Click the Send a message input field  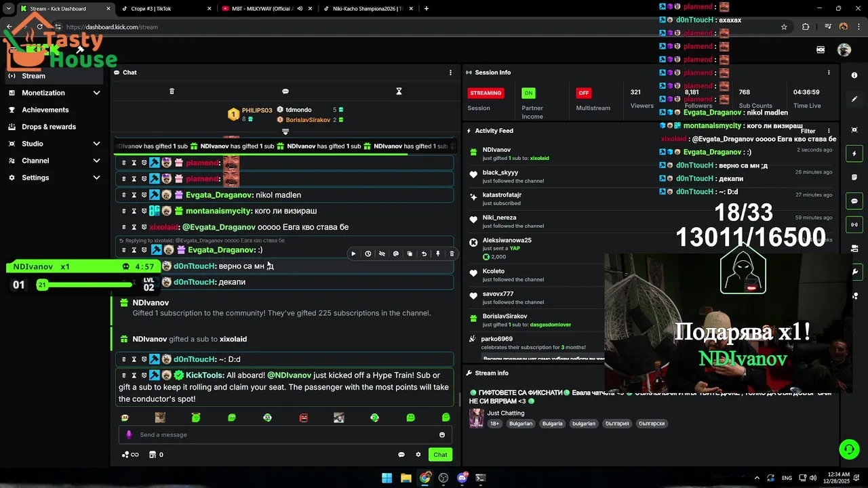(285, 435)
